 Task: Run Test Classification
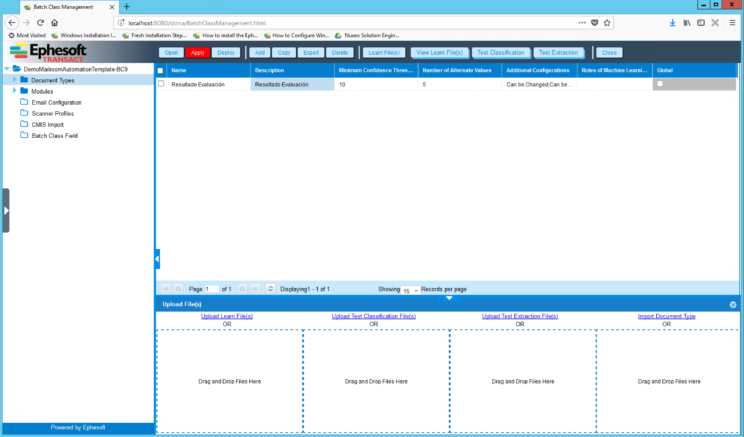(x=501, y=53)
